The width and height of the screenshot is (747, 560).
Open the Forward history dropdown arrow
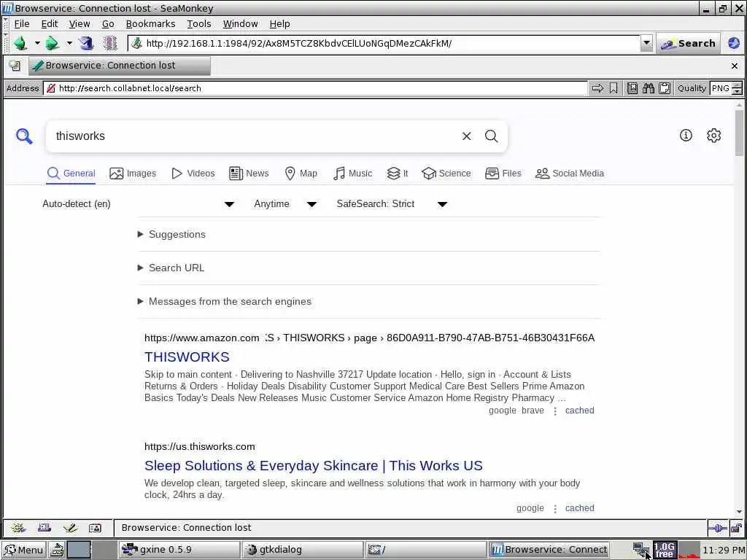(69, 43)
